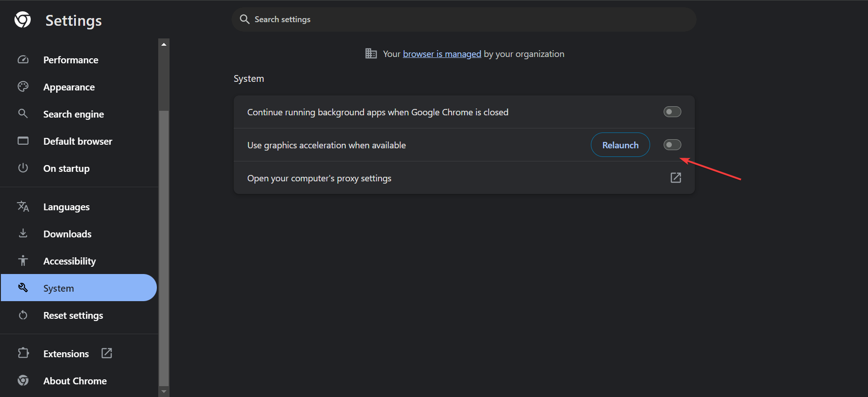
Task: Click the Downloads arrow icon
Action: 23,233
